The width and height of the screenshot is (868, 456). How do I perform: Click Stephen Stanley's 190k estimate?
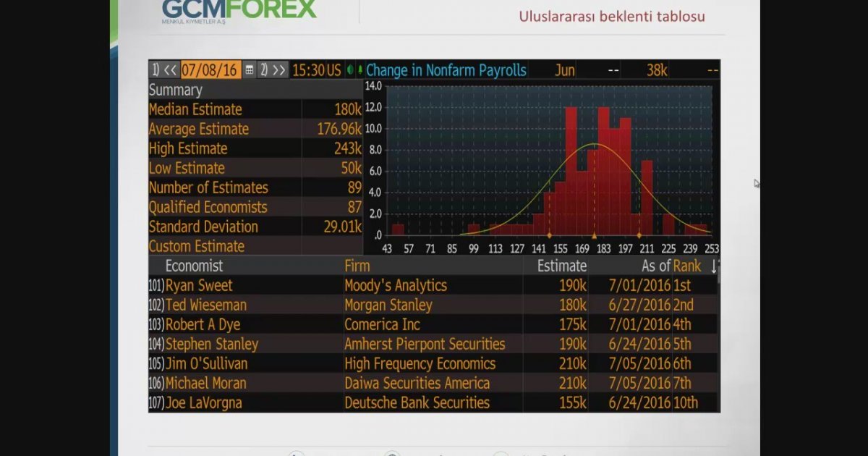click(573, 344)
